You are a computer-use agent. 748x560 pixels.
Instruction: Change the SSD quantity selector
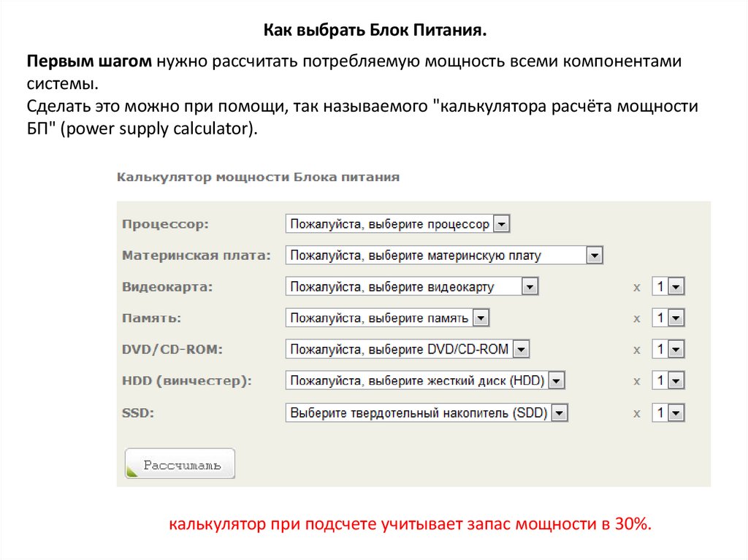(x=668, y=413)
